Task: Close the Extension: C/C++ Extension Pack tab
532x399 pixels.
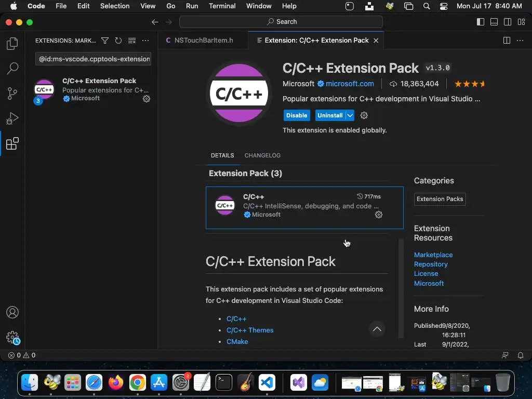Action: [x=376, y=41]
